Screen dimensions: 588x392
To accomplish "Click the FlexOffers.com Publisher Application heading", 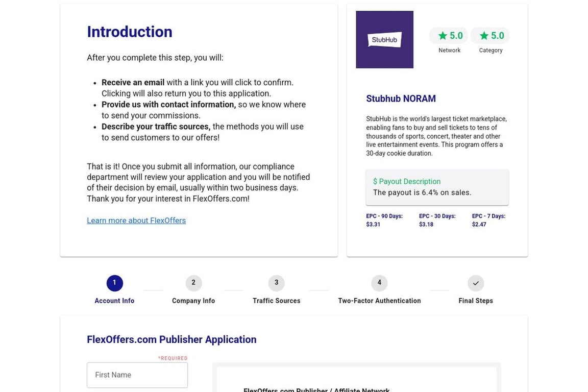I will (171, 339).
